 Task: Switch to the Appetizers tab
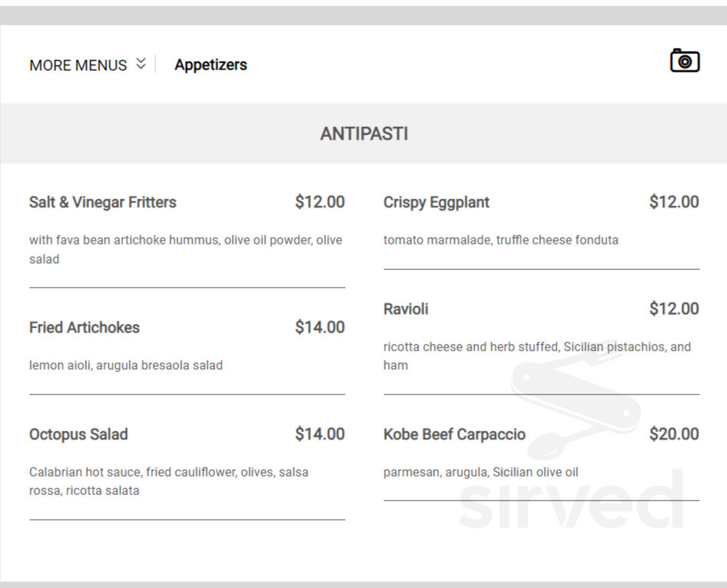[211, 65]
